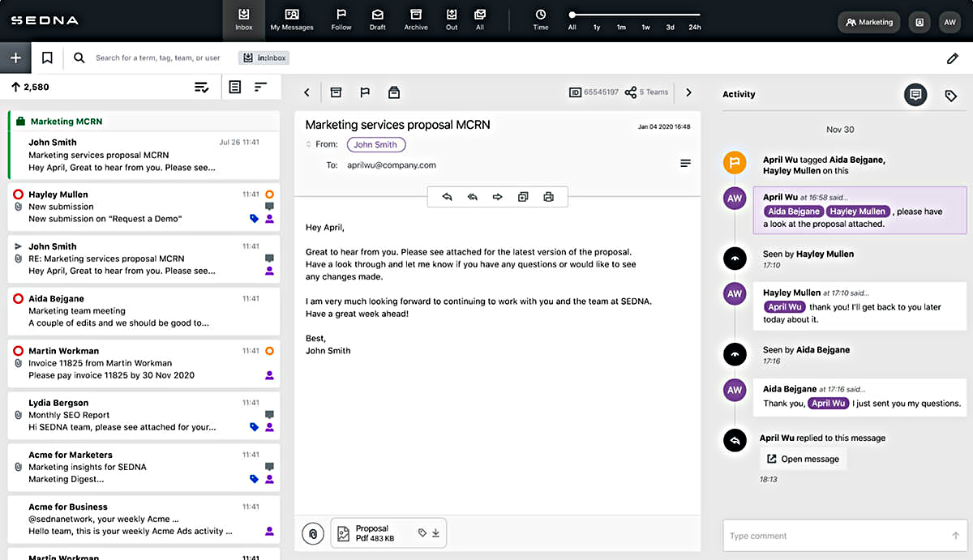
Task: Open the Draft tab
Action: [x=378, y=20]
